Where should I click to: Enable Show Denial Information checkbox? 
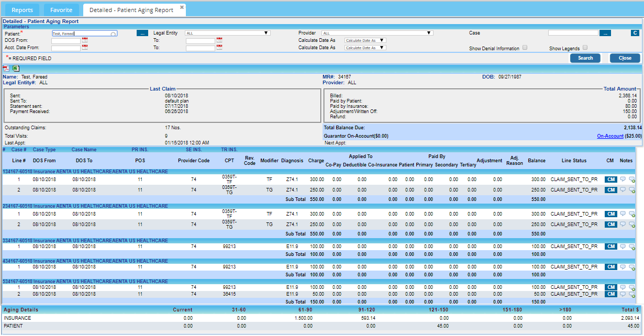[525, 48]
